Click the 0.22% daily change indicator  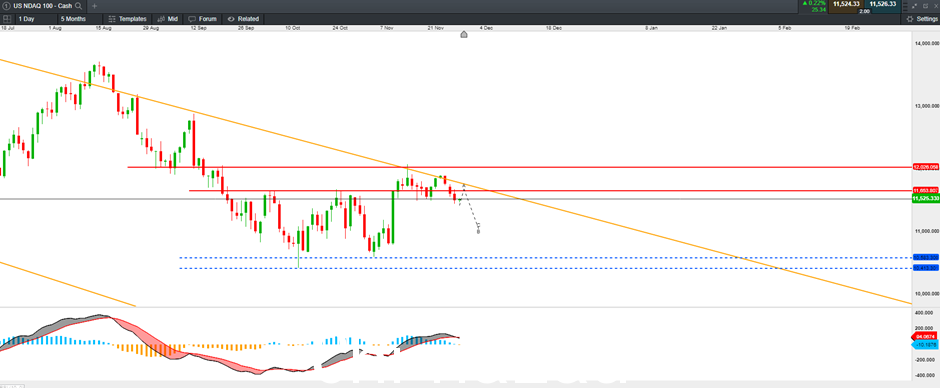tap(814, 4)
